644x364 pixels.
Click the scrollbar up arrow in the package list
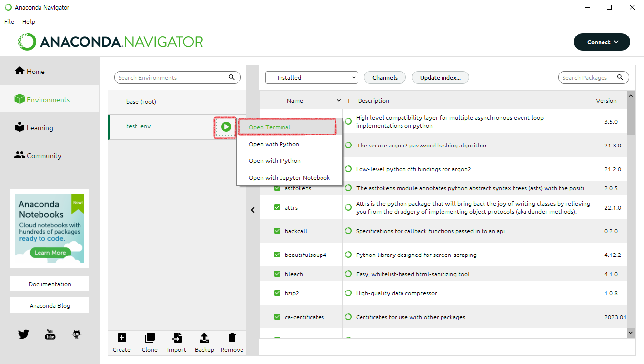click(631, 95)
